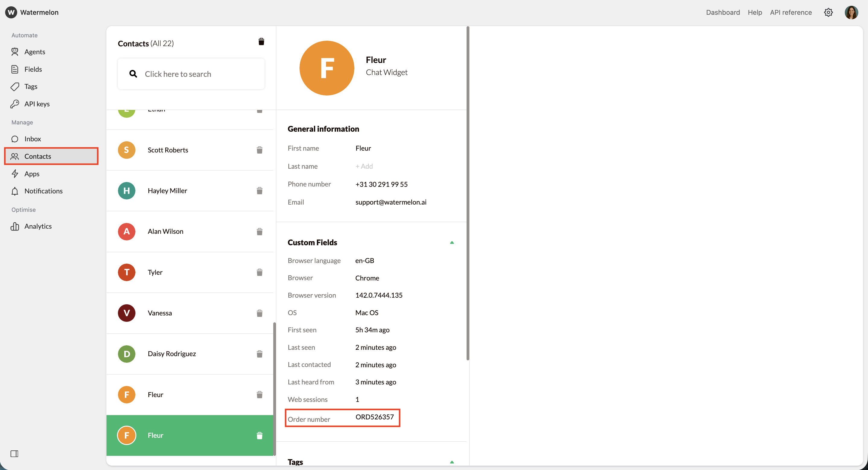
Task: Open settings via the gear icon
Action: tap(828, 12)
